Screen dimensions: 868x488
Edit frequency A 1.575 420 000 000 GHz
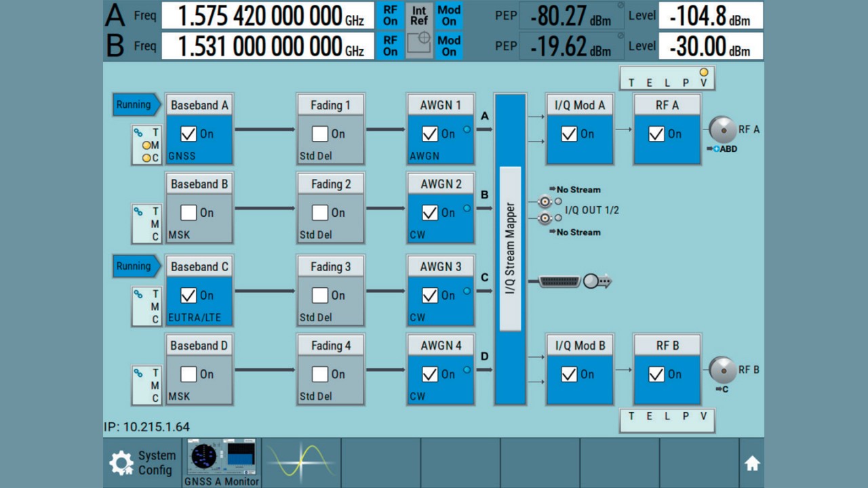point(268,16)
